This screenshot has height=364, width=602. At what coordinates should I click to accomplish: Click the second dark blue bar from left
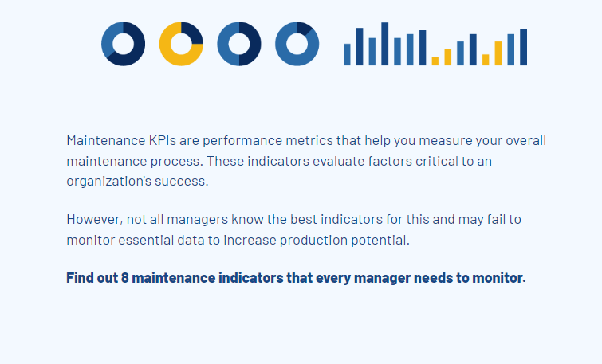pos(384,44)
